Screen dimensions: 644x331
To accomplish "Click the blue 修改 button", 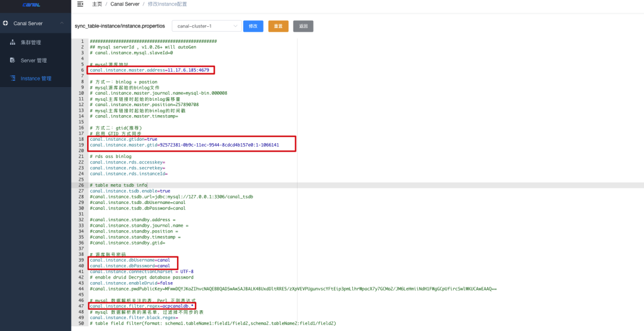I will (x=253, y=26).
